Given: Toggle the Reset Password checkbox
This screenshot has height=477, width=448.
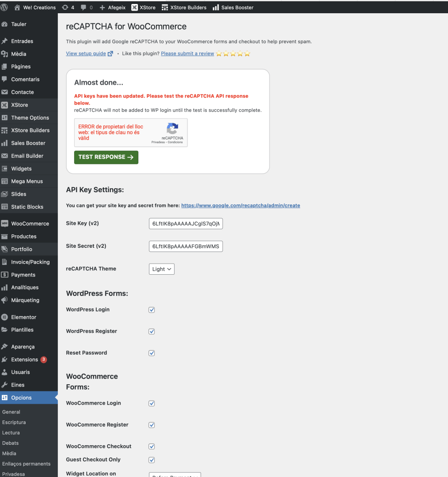Looking at the screenshot, I should (x=152, y=353).
